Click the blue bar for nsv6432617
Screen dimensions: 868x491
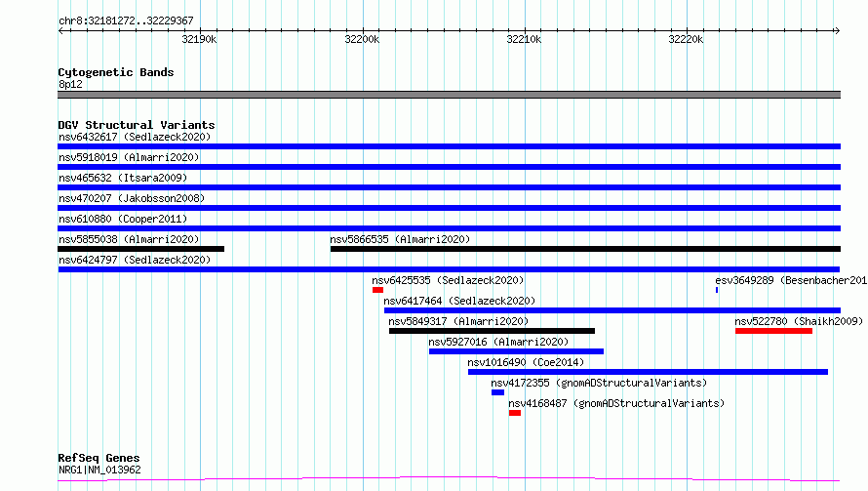pos(449,146)
